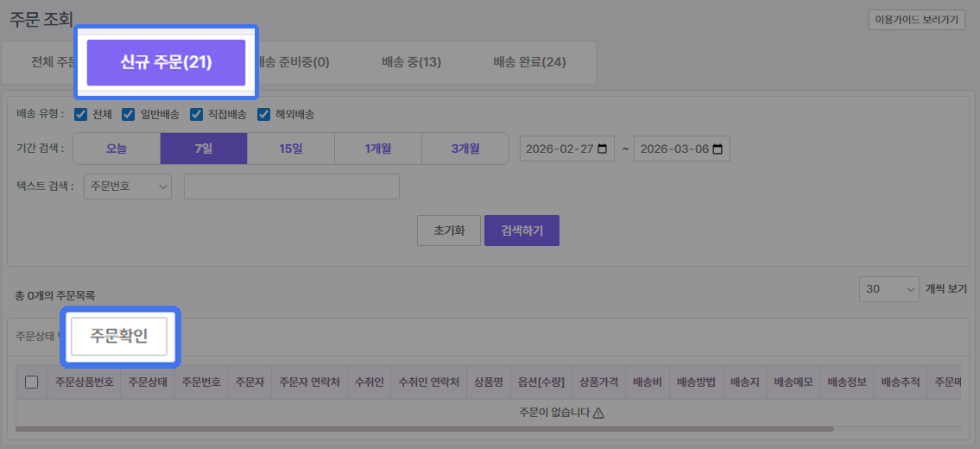Toggle the 일반배송 checkbox
Viewport: 980px width, 449px height.
click(129, 114)
